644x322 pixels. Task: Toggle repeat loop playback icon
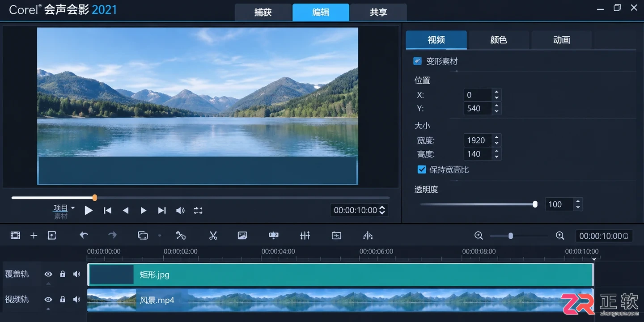(198, 210)
